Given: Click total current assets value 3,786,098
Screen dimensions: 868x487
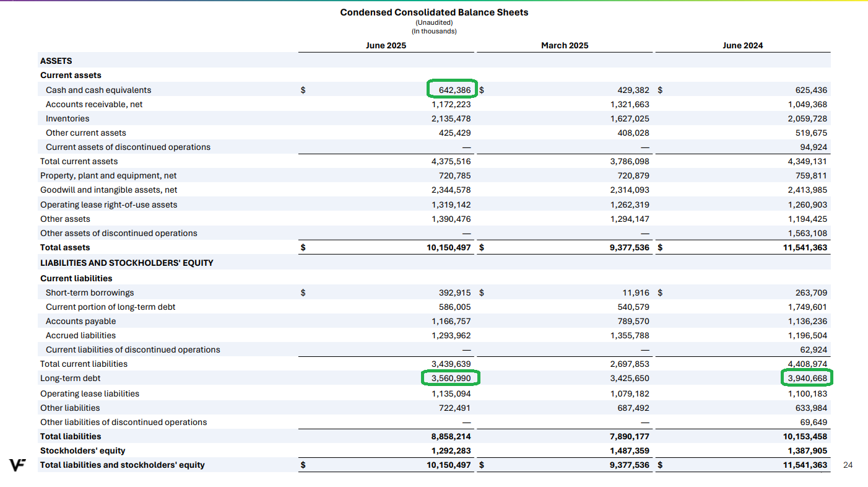Looking at the screenshot, I should pos(630,161).
